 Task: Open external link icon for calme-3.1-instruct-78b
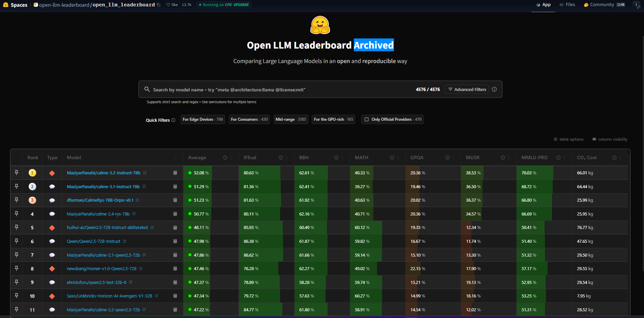click(x=144, y=186)
